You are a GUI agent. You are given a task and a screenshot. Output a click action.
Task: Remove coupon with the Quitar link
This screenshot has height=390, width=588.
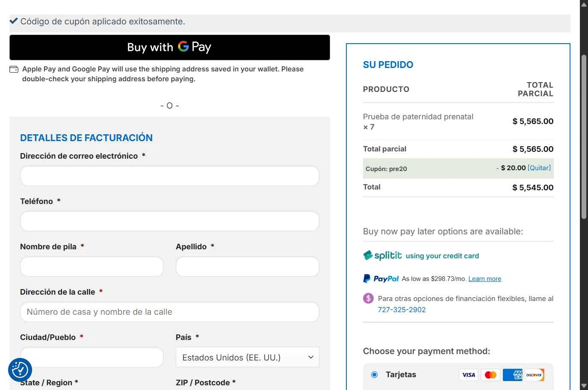(539, 168)
